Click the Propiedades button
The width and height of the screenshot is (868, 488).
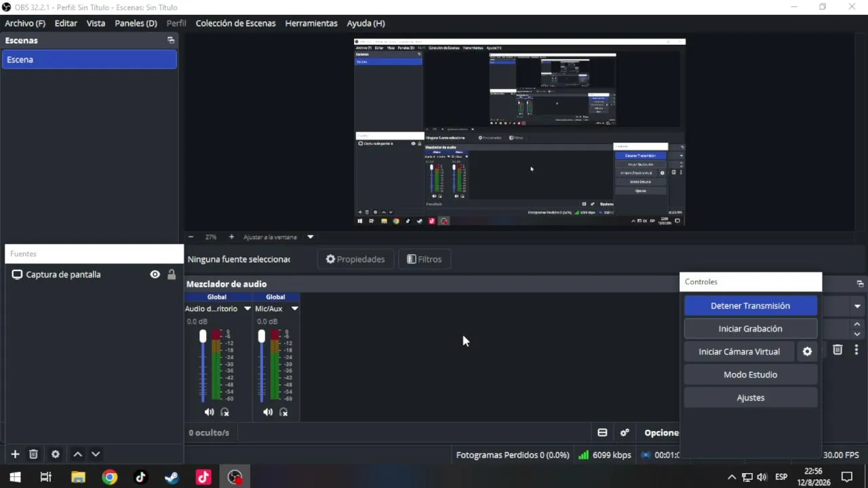[x=355, y=259]
